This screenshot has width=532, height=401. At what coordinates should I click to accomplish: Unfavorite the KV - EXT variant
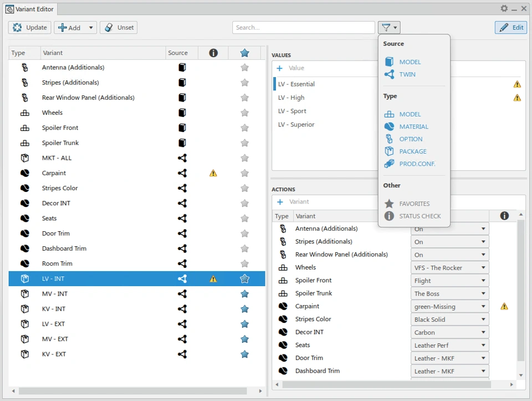244,354
